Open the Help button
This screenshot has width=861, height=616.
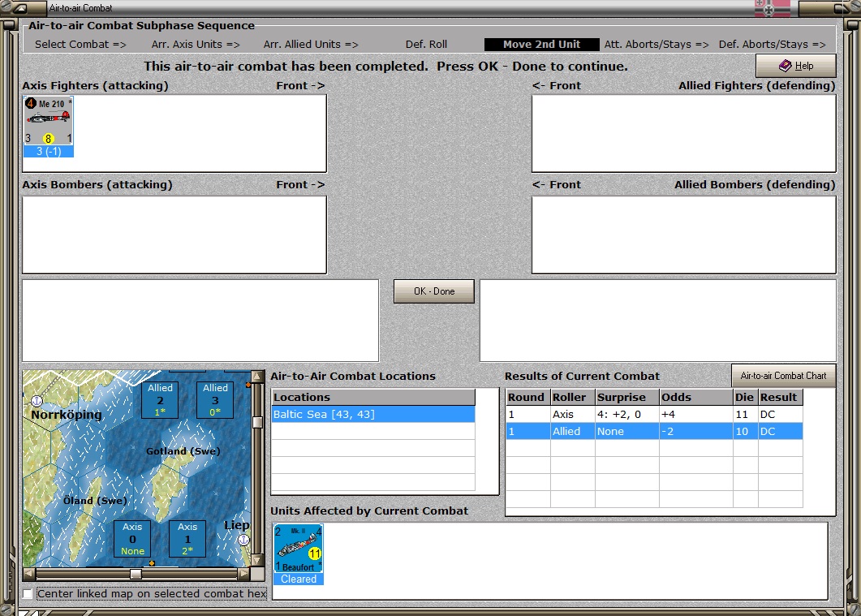pos(795,66)
